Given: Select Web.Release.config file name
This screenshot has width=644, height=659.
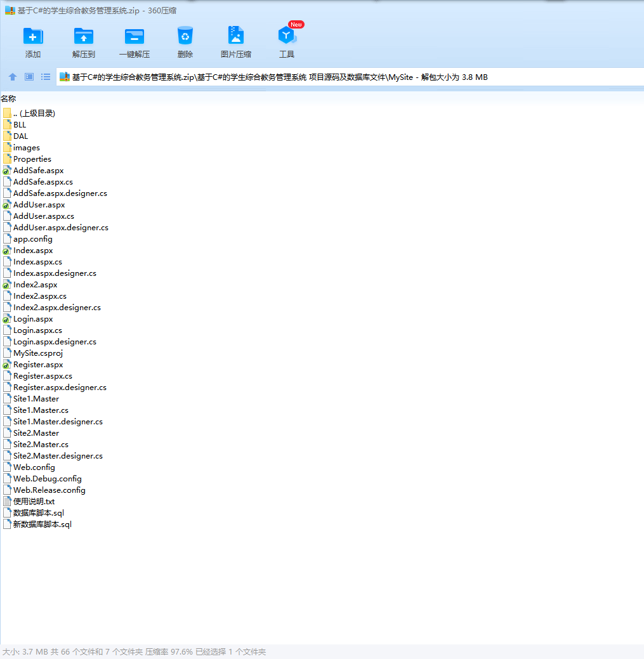Looking at the screenshot, I should 49,490.
